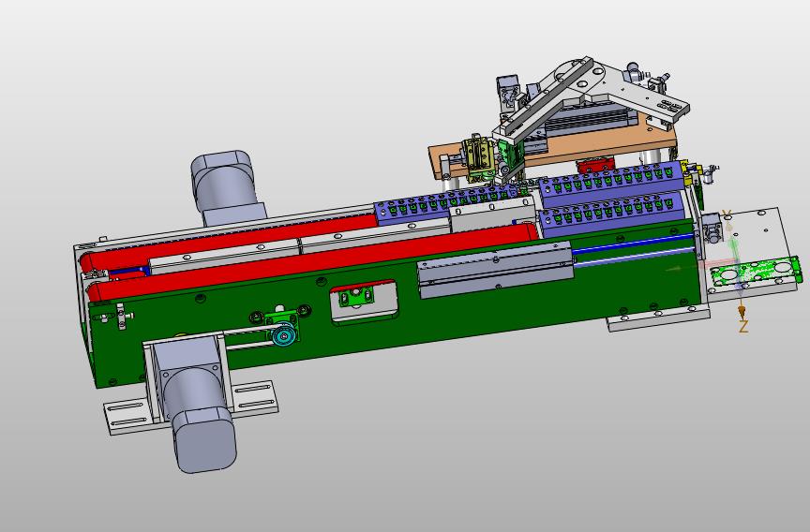Pick the gray cover plate on the green side
810x532 pixels.
point(496,270)
